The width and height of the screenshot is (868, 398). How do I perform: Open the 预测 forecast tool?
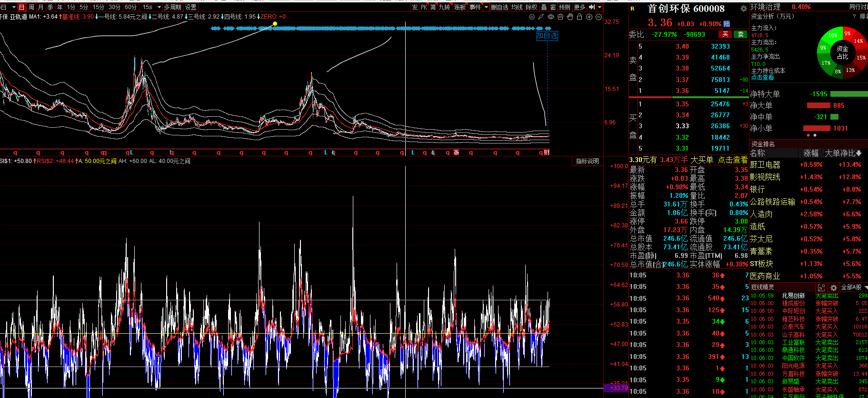tap(565, 7)
